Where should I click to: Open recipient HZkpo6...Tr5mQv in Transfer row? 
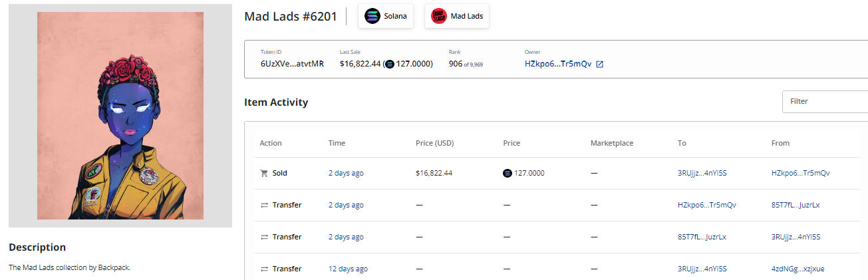[707, 205]
